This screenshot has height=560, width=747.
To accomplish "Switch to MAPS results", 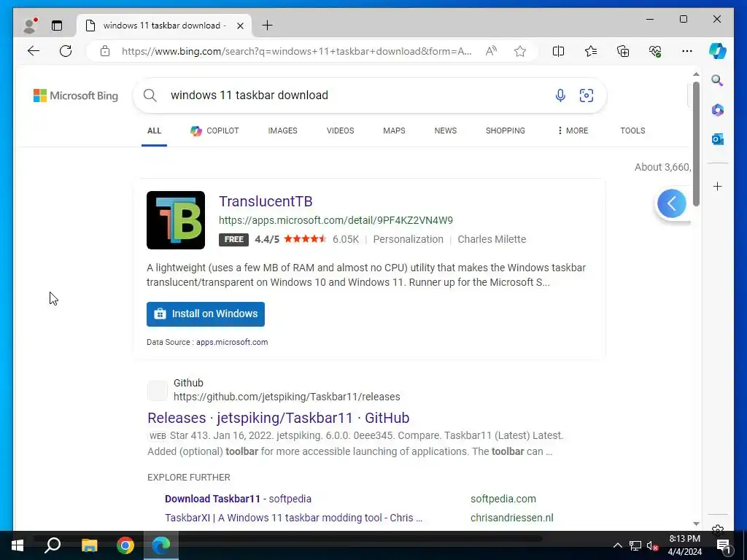I will point(394,131).
